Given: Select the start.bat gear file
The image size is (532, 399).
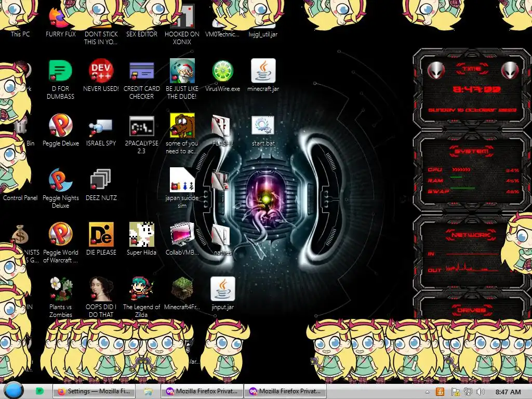Looking at the screenshot, I should click(x=263, y=126).
